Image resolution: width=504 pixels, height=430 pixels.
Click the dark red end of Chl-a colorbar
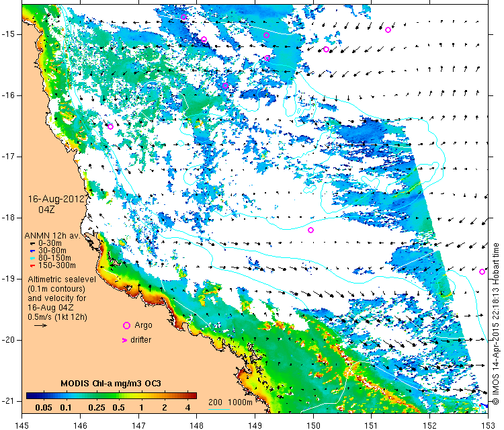[193, 396]
